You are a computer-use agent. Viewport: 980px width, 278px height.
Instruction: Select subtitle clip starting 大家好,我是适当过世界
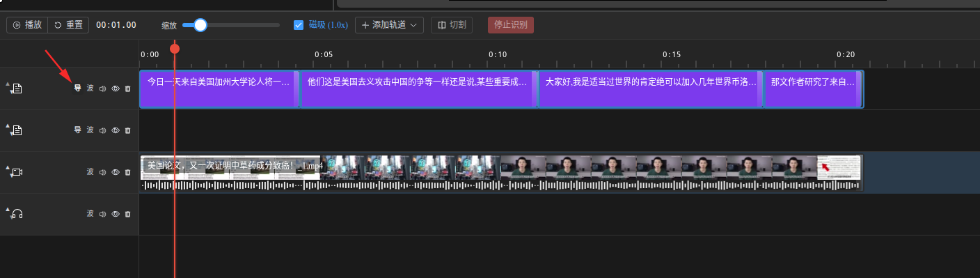coord(651,89)
